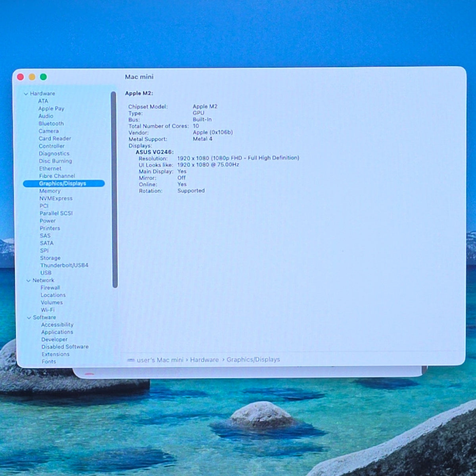Click the Total Number of Cores label
The height and width of the screenshot is (476, 476).
[x=159, y=126]
